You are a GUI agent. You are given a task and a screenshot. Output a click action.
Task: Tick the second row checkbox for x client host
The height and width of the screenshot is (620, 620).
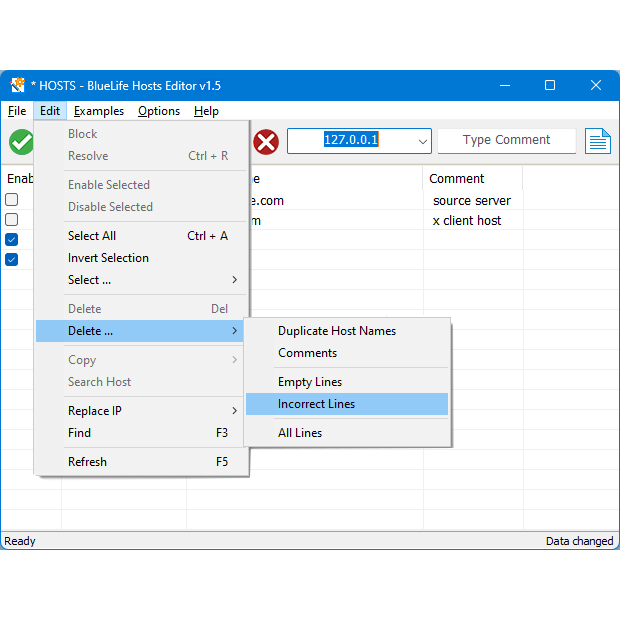pyautogui.click(x=11, y=219)
